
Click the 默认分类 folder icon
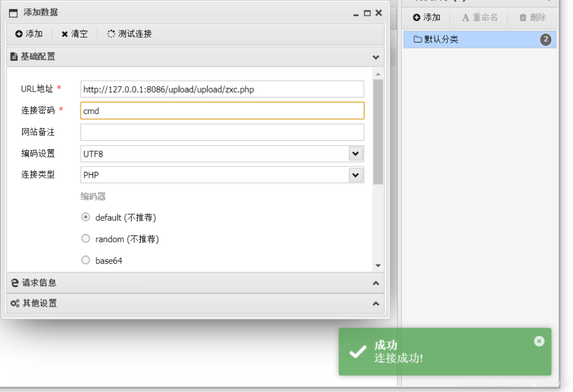tap(418, 39)
